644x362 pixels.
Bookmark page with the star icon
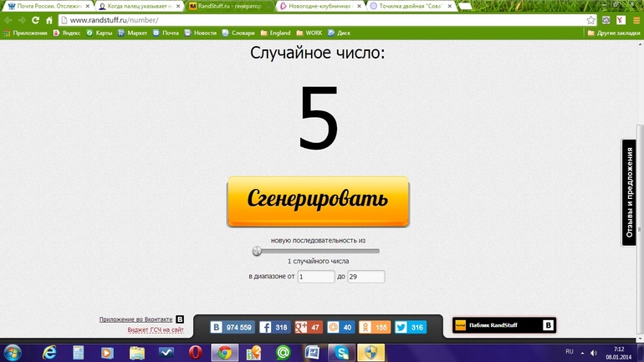point(590,20)
